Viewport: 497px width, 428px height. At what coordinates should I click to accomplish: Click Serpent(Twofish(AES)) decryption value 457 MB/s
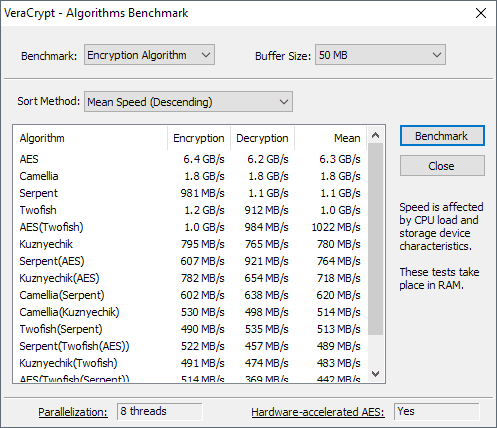point(267,346)
